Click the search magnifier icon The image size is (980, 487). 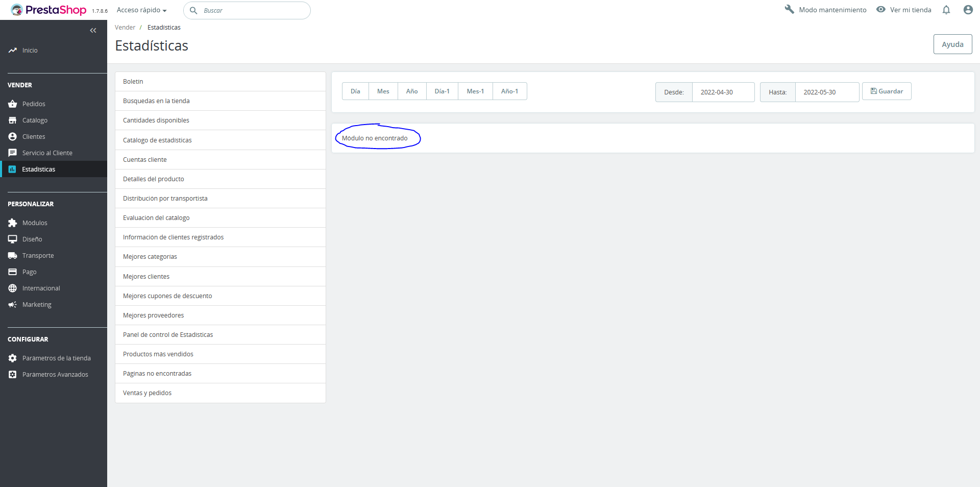point(193,10)
